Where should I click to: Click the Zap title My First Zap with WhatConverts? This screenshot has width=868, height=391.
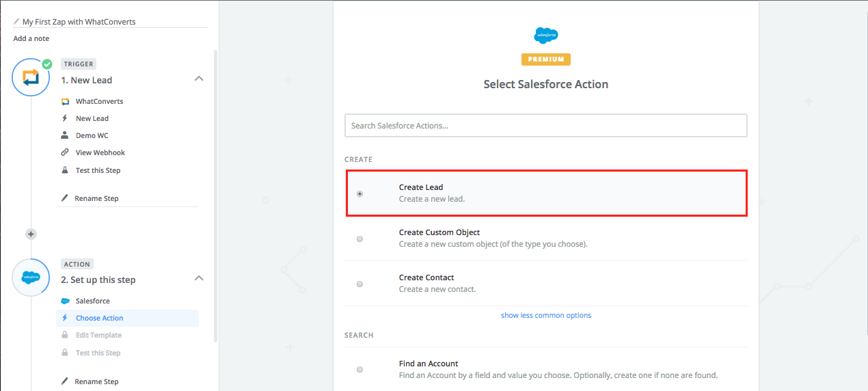pos(79,22)
